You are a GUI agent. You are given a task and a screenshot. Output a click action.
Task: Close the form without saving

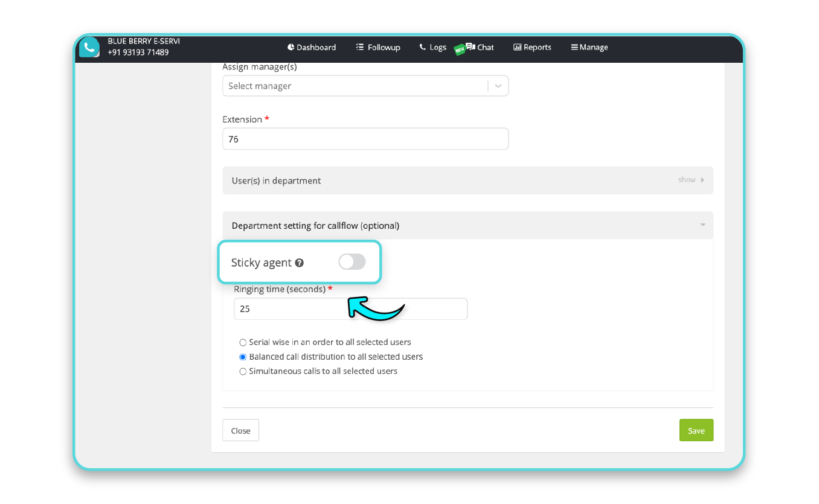click(x=240, y=430)
